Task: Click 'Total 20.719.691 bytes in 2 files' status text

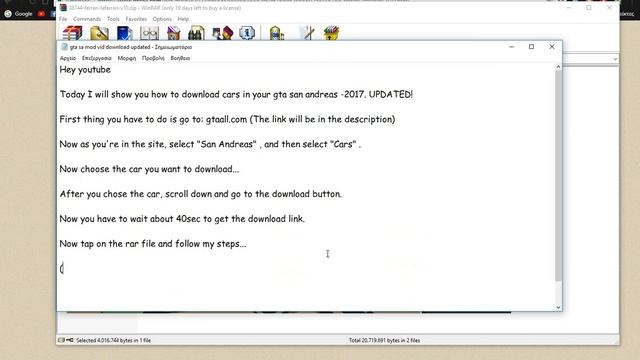Action: coord(384,340)
